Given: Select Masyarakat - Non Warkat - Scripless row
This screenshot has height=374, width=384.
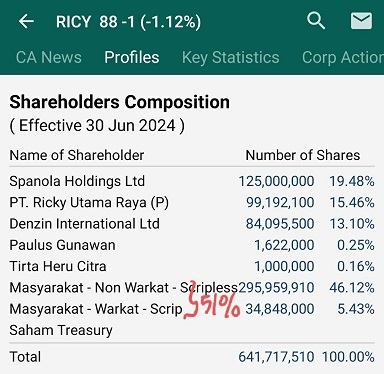Looking at the screenshot, I should pyautogui.click(x=192, y=288).
